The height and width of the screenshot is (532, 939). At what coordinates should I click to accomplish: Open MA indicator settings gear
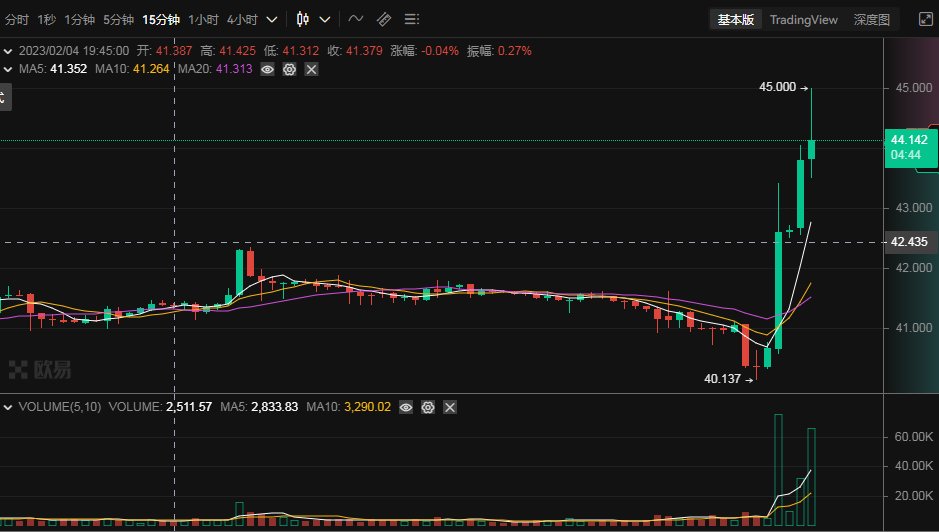pos(289,69)
